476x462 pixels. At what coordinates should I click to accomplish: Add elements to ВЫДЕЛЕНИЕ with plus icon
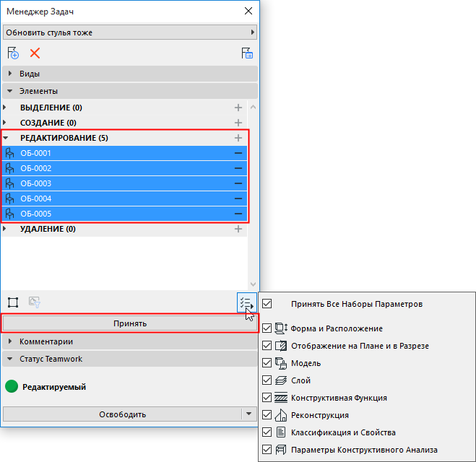click(x=238, y=108)
